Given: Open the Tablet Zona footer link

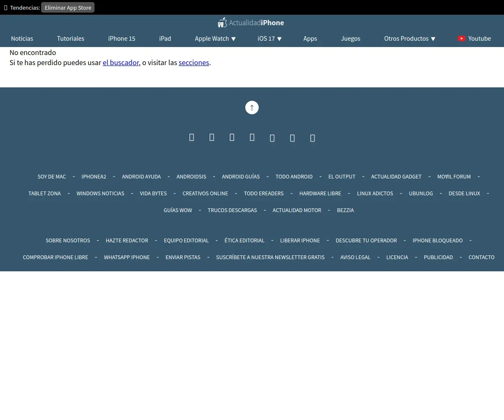Looking at the screenshot, I should 45,193.
